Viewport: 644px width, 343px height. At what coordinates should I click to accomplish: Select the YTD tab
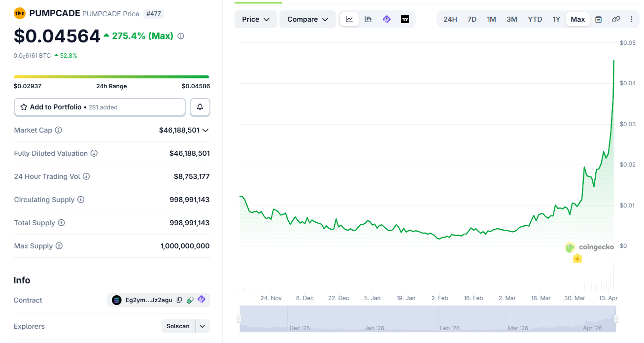pos(535,19)
